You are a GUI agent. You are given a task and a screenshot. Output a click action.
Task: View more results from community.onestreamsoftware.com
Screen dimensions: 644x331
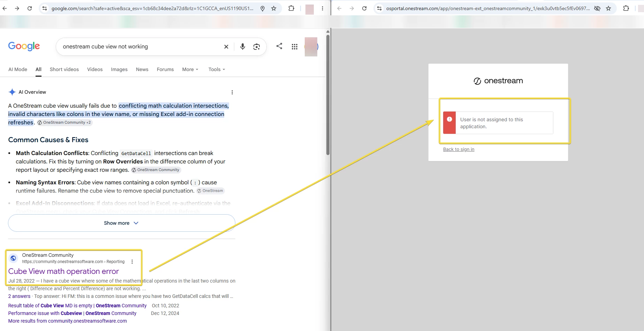[68, 321]
